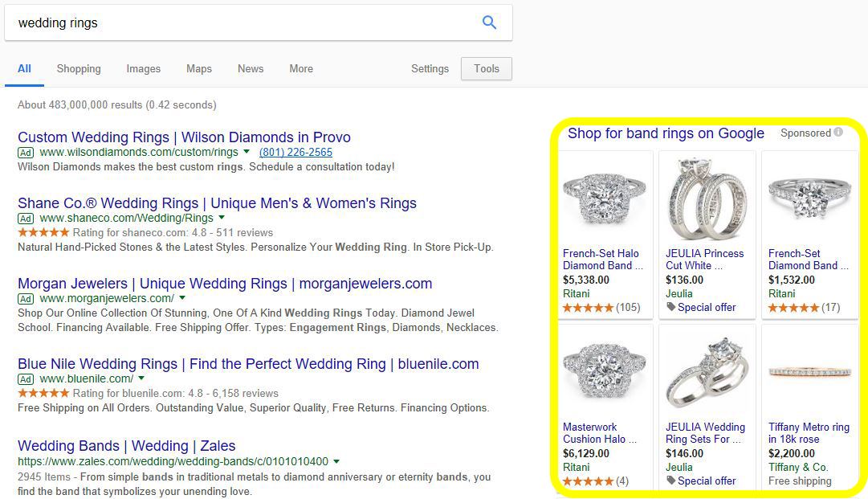The width and height of the screenshot is (868, 499).
Task: Click the stars with (17) reviews
Action: coord(793,308)
